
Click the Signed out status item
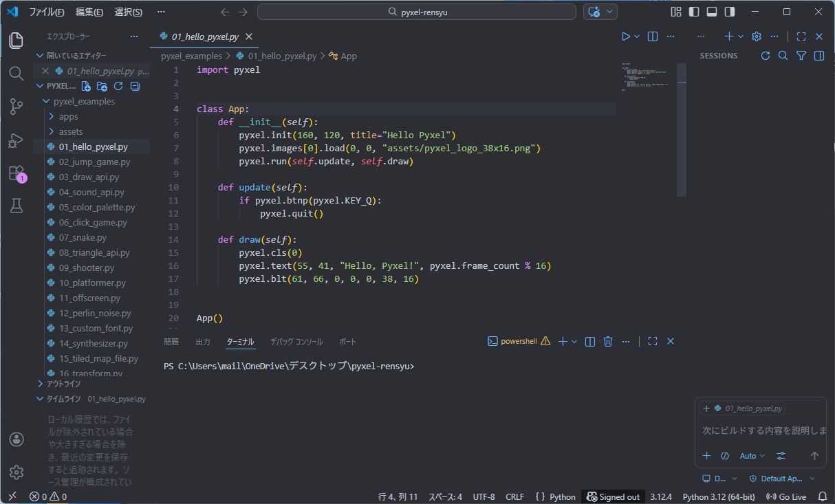point(612,496)
